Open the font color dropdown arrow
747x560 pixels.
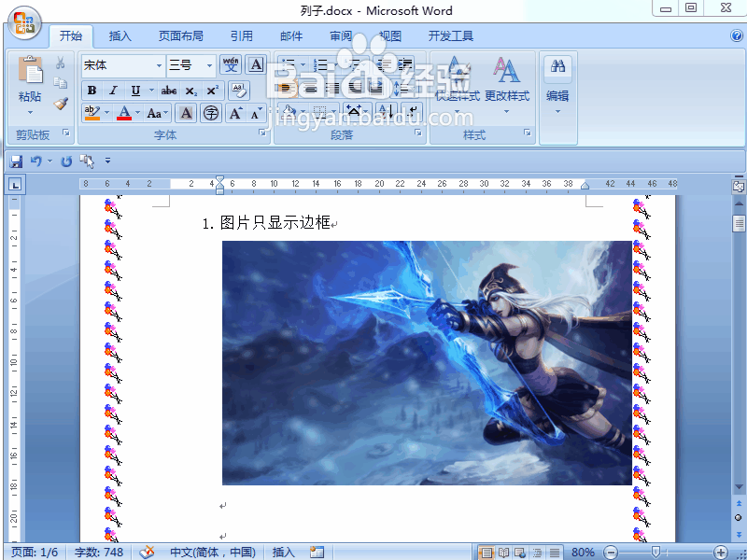tap(136, 112)
